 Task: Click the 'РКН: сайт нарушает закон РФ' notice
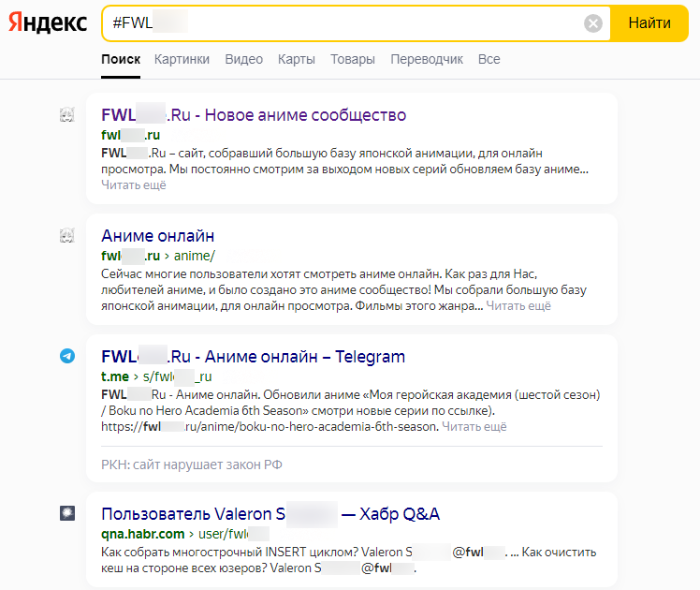coord(192,465)
